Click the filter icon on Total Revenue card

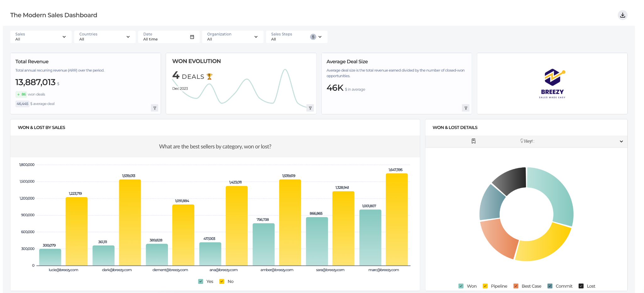155,108
